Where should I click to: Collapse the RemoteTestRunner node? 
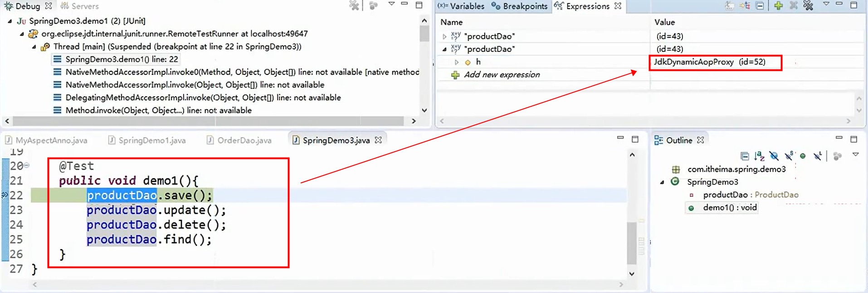22,34
